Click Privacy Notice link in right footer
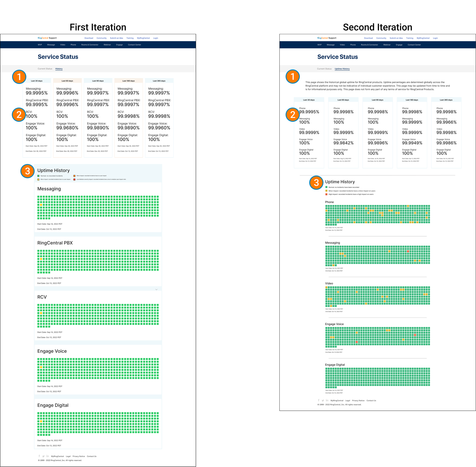 tap(358, 401)
